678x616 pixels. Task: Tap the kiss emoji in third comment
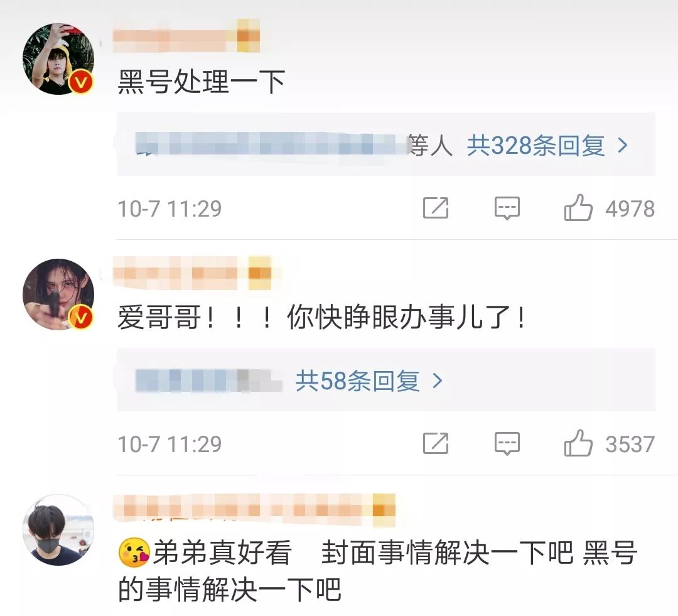pos(134,553)
